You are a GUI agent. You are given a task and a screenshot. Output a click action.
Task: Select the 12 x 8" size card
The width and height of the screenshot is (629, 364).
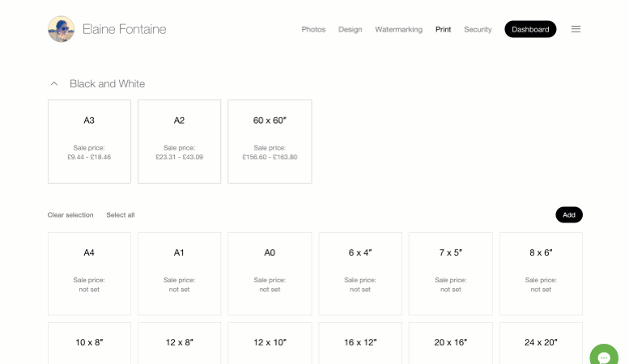(x=180, y=343)
